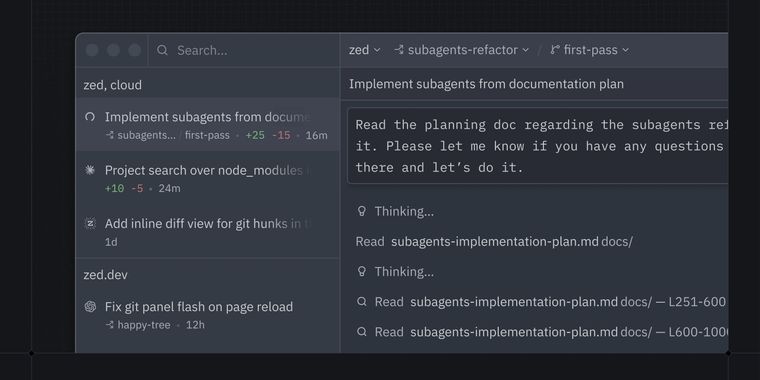760x380 pixels.
Task: Open the zed project dropdown
Action: 364,50
